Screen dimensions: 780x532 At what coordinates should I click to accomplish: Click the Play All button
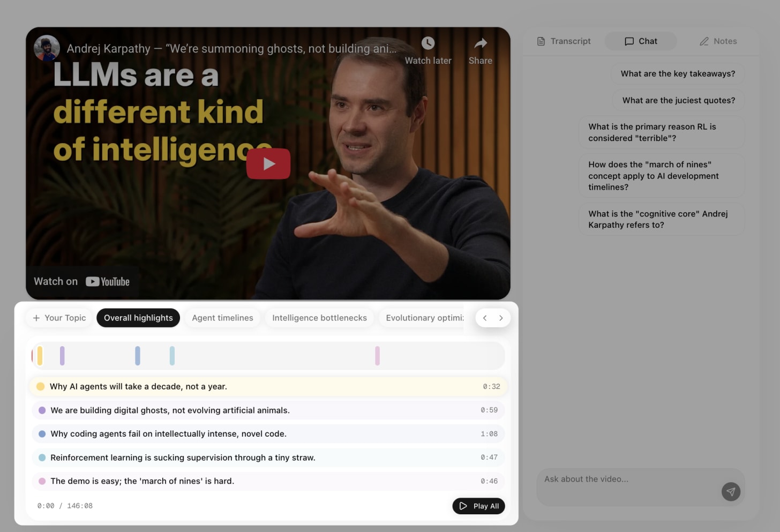[478, 506]
